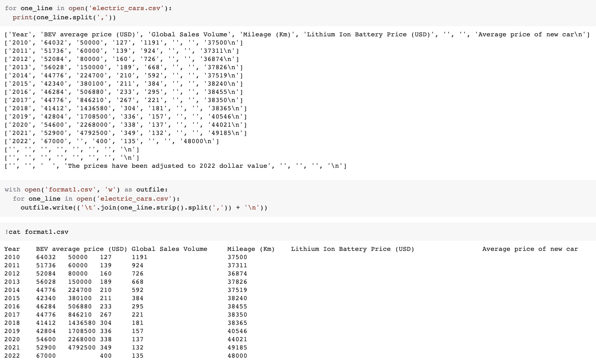Screen dimensions: 596x364
Task: Click year 2015 in the cat output table
Action: [12, 298]
